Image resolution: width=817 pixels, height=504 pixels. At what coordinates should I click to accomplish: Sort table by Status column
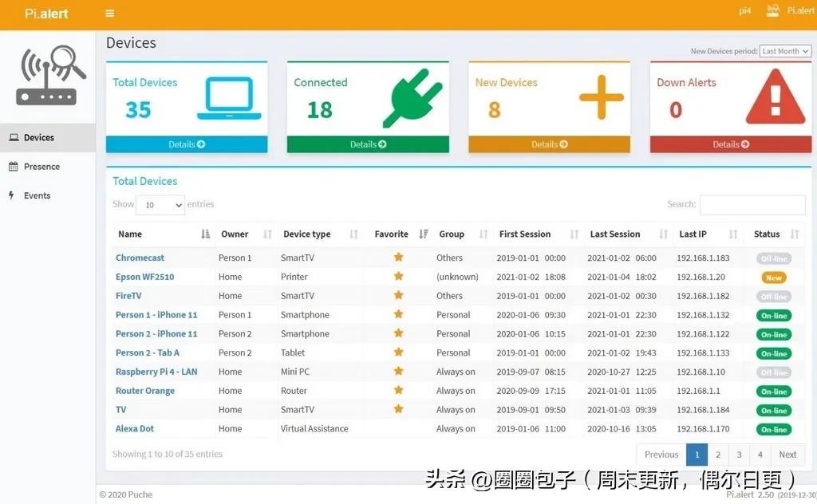[776, 234]
